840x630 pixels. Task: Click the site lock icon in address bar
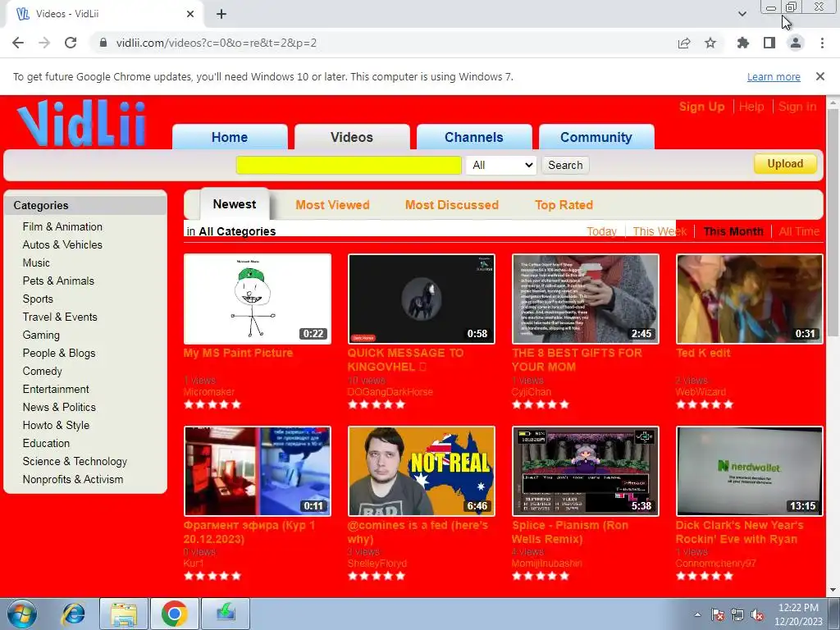pos(103,43)
